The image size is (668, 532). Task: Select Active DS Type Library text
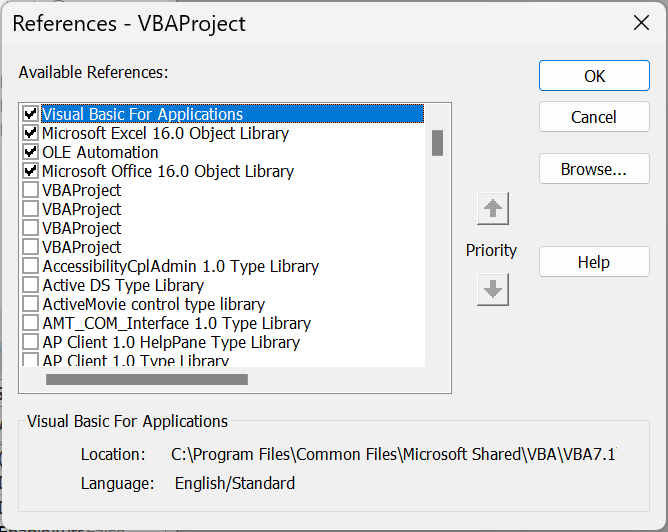[123, 285]
